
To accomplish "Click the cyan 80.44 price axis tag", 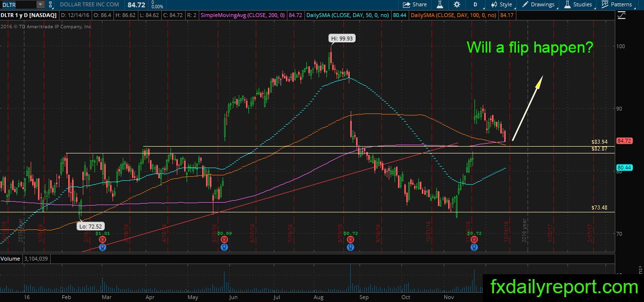I will pos(624,168).
